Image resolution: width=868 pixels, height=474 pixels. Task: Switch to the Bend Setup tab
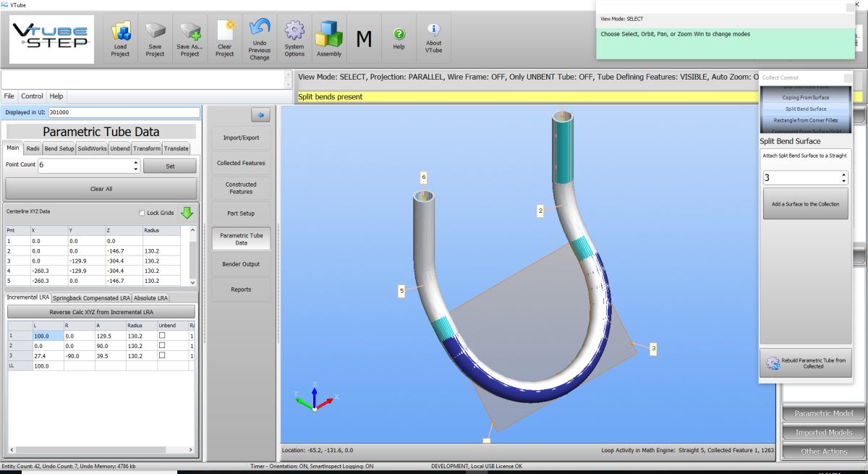(59, 148)
